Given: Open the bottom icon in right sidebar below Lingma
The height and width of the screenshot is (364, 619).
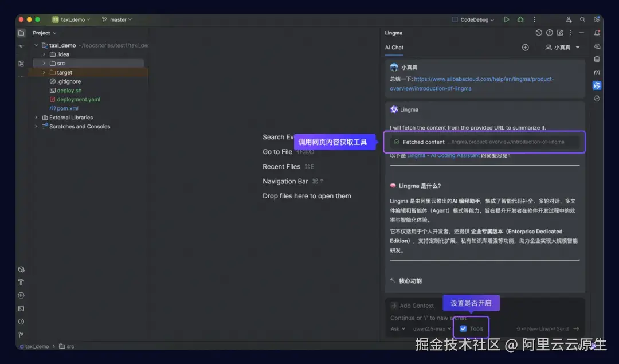Looking at the screenshot, I should tap(597, 99).
